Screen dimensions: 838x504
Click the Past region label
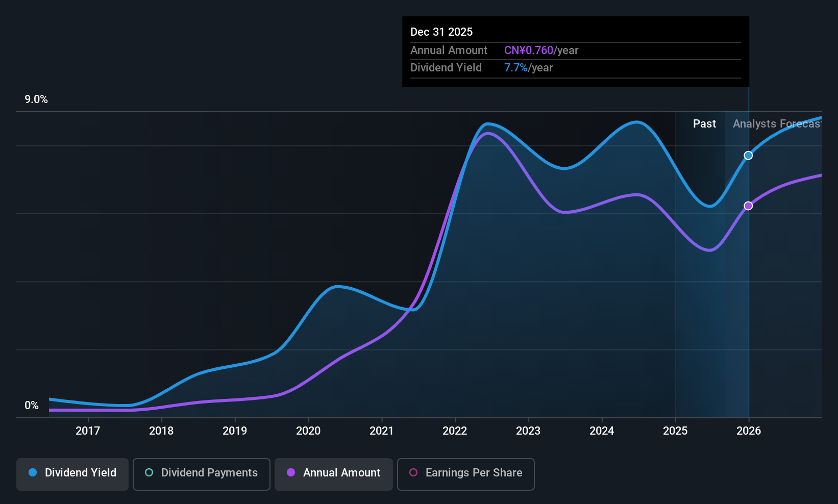click(x=704, y=124)
